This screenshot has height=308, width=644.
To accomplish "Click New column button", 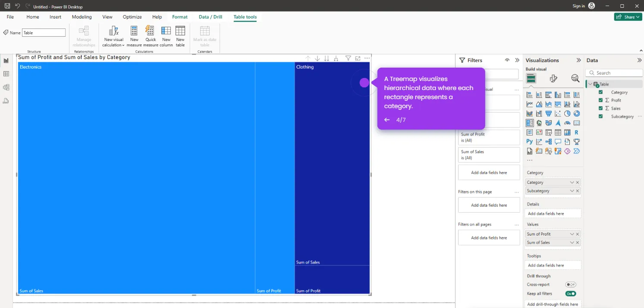I will click(x=166, y=37).
